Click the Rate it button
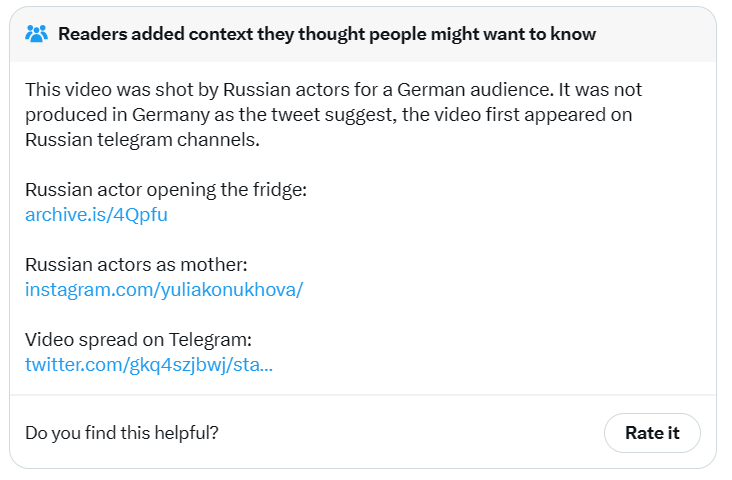The height and width of the screenshot is (480, 732). (652, 433)
